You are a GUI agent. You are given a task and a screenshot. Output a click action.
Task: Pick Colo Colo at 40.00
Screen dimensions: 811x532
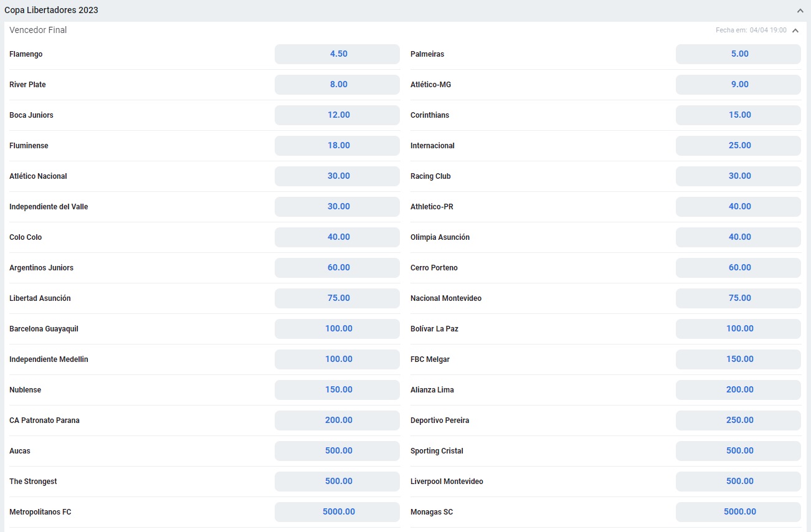(337, 237)
